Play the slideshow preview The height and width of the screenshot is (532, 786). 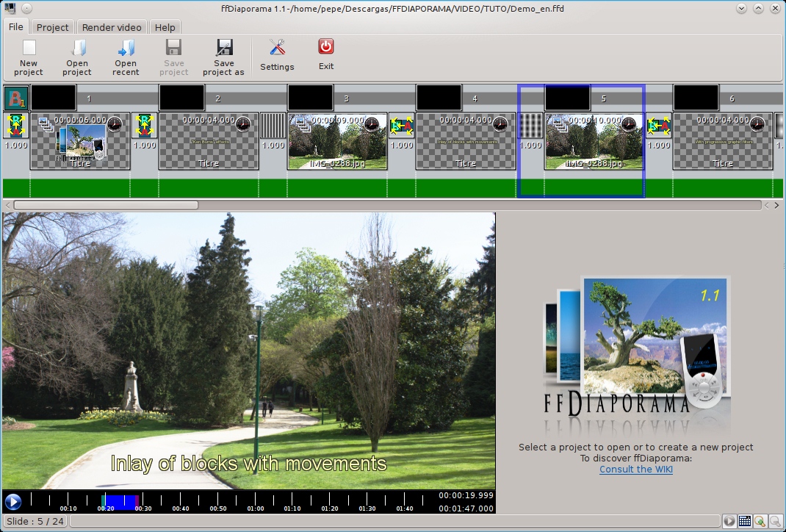[13, 501]
